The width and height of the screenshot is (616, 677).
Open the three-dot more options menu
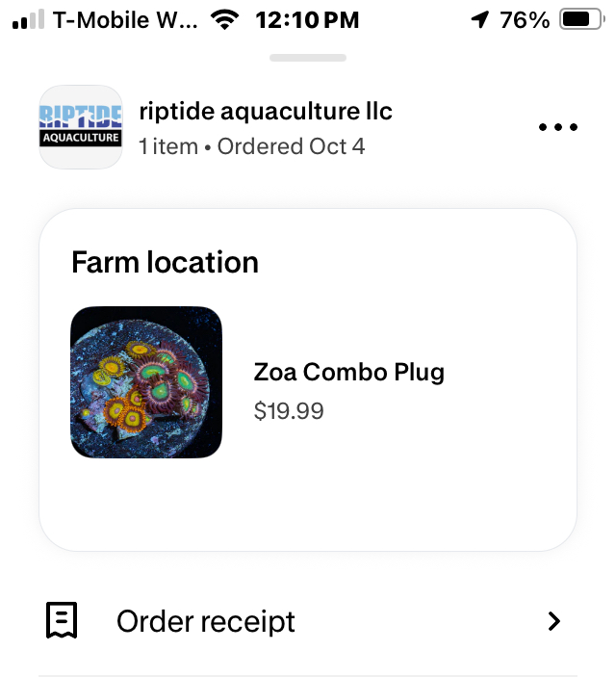[558, 127]
